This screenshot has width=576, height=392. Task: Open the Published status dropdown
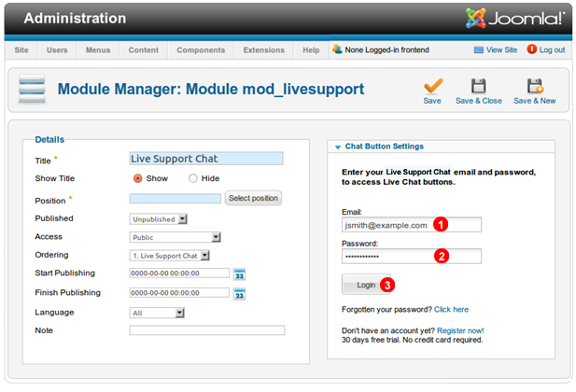coord(159,219)
